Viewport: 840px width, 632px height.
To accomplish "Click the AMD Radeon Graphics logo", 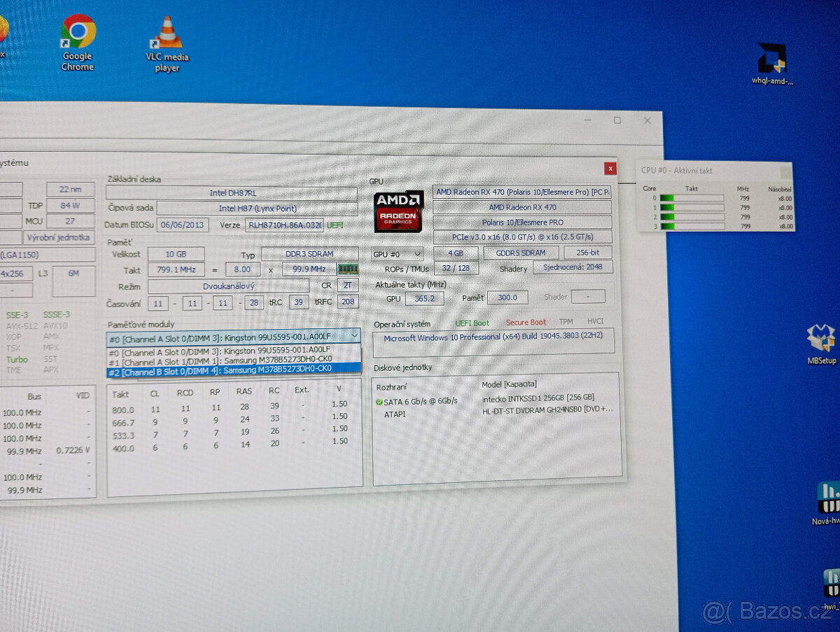I will (398, 211).
